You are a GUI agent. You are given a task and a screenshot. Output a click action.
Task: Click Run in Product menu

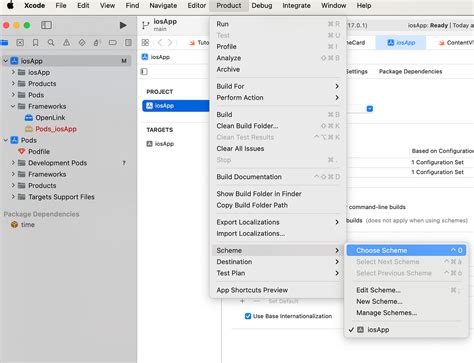click(x=278, y=24)
